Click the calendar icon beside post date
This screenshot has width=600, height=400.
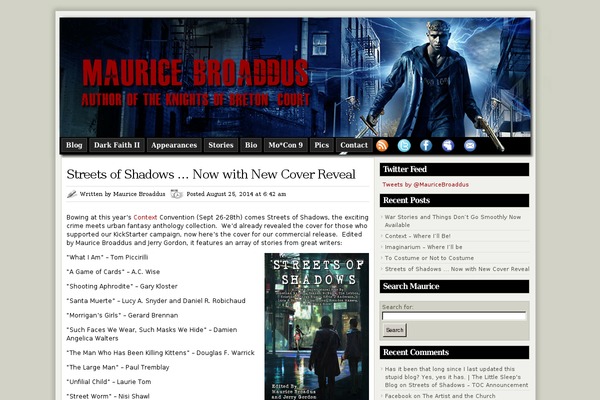(x=176, y=194)
